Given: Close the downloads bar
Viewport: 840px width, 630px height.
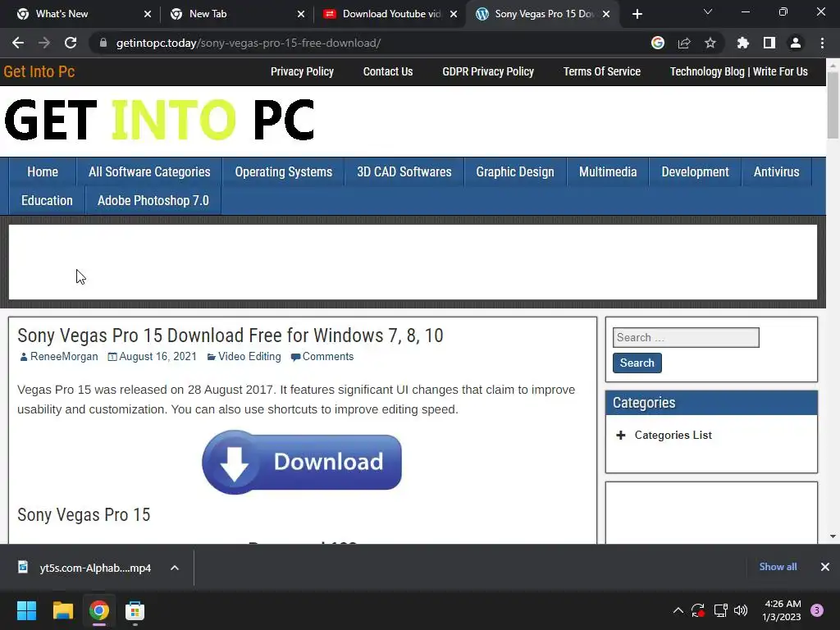Looking at the screenshot, I should tap(825, 567).
